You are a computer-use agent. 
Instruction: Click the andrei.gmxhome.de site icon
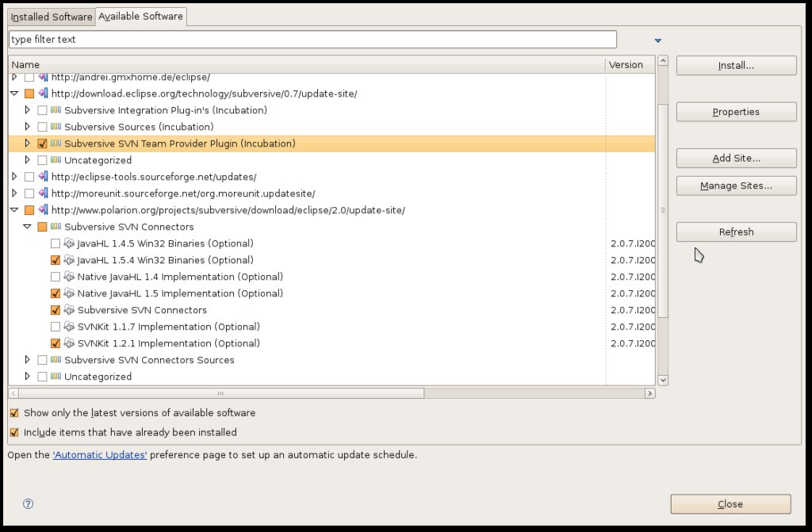coord(43,77)
